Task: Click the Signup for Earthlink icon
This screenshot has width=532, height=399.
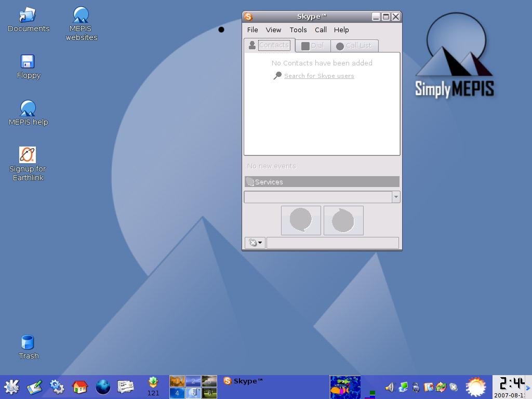Action: [x=28, y=155]
